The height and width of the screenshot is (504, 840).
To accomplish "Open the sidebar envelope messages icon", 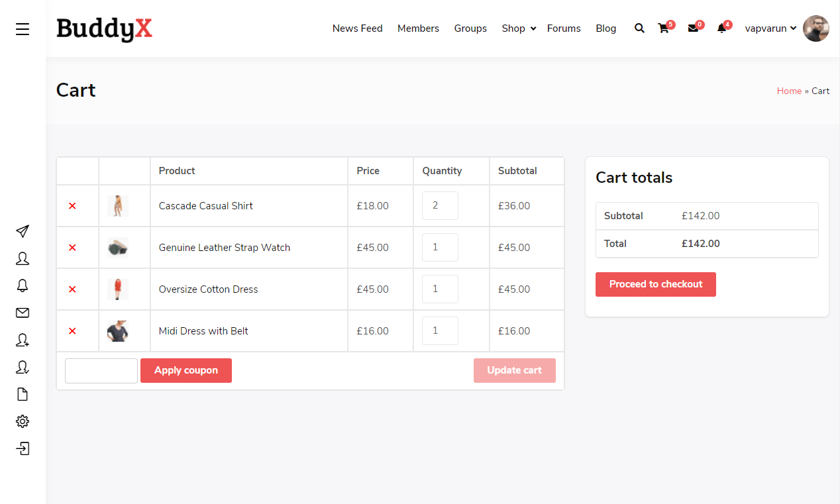I will point(23,313).
